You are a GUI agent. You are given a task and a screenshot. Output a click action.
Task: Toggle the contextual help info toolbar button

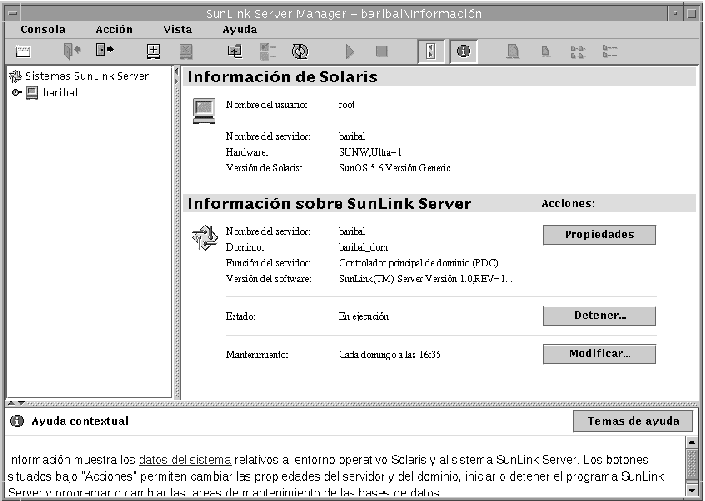[x=463, y=51]
